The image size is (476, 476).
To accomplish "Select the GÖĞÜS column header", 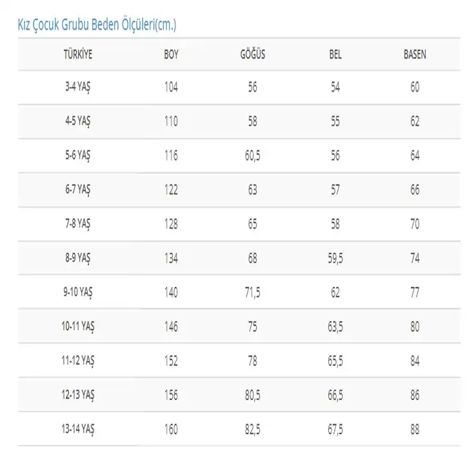I will [x=252, y=55].
